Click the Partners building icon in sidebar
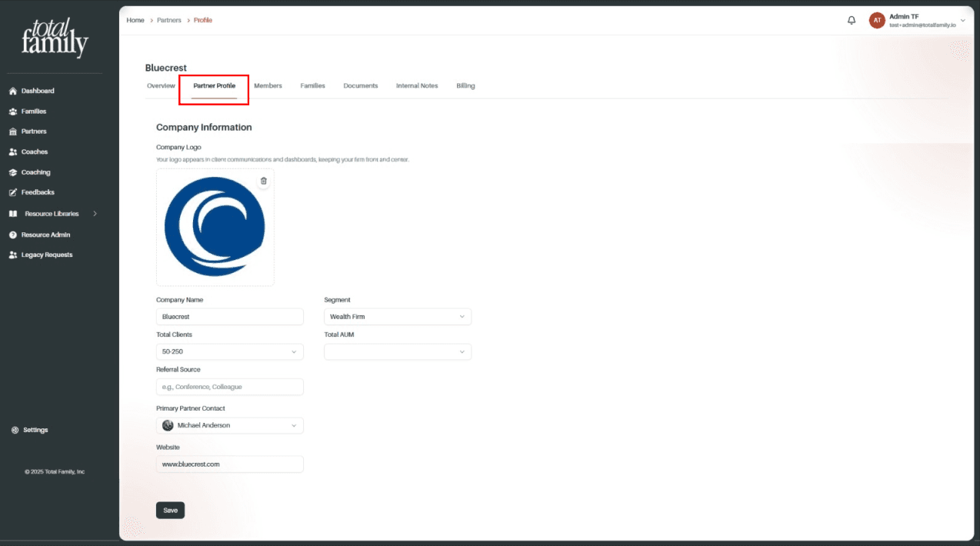The height and width of the screenshot is (546, 980). [13, 132]
